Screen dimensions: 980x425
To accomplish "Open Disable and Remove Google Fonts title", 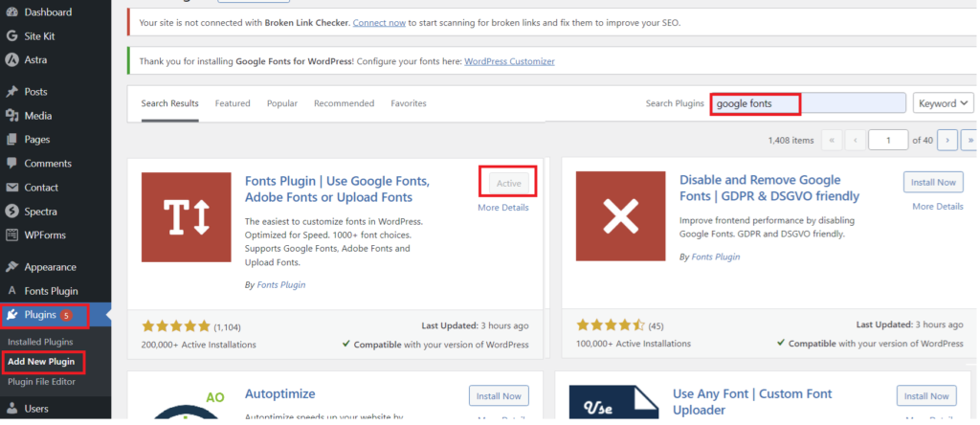I will tap(770, 189).
